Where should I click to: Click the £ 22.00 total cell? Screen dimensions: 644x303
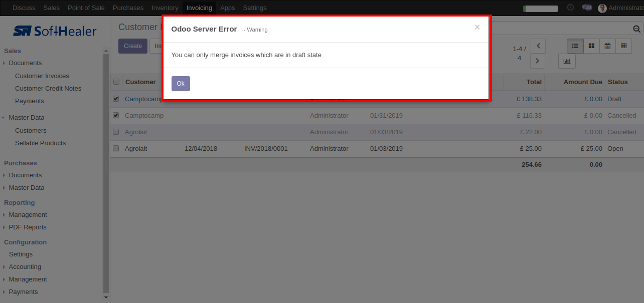531,132
